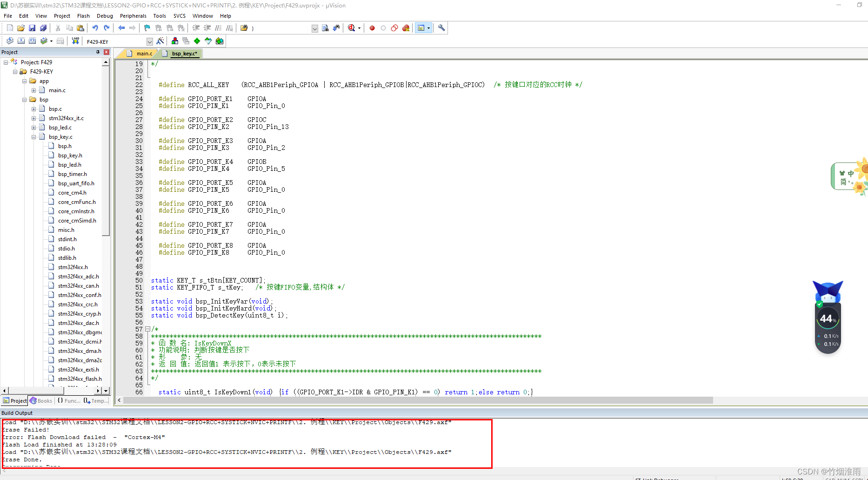Viewport: 868px width, 480px height.
Task: Click the network speed 44% floating widget
Action: [x=828, y=318]
